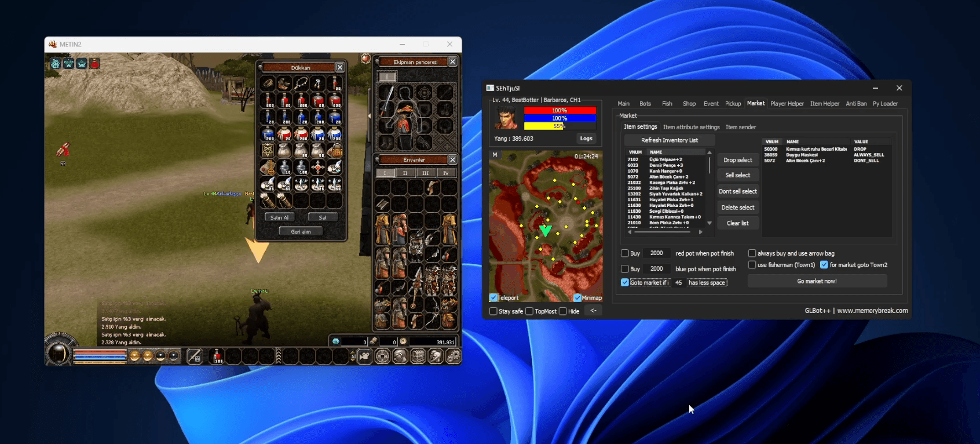980x444 pixels.
Task: Tick the Hide checkbox
Action: (x=563, y=311)
